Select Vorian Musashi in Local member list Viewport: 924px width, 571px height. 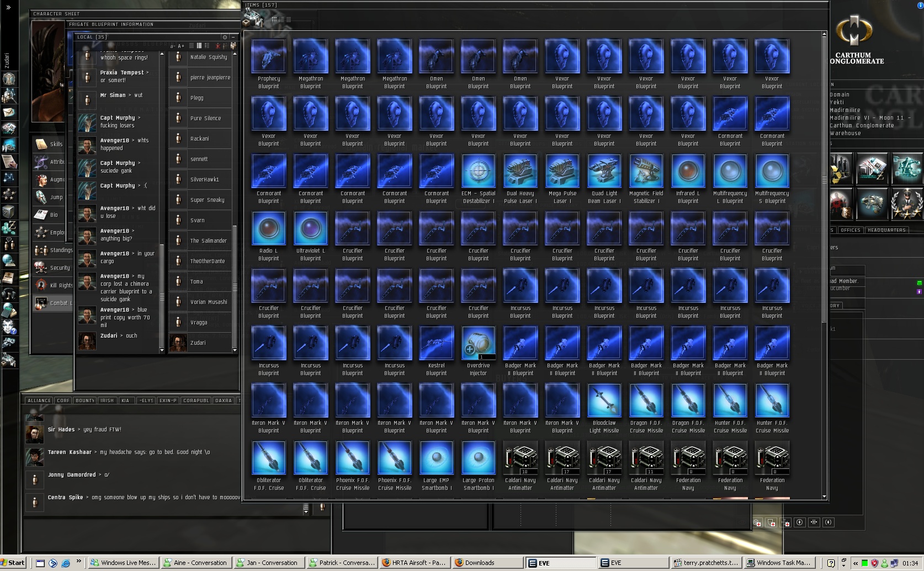tap(200, 302)
